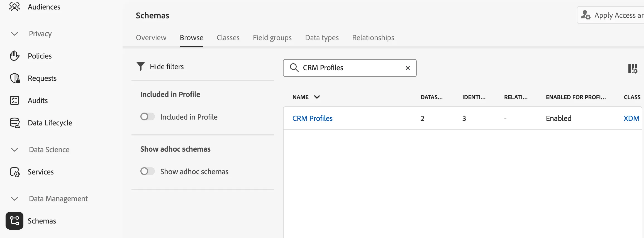Screen dimensions: 644x238
Task: Click the search magnifier icon
Action: [x=294, y=68]
